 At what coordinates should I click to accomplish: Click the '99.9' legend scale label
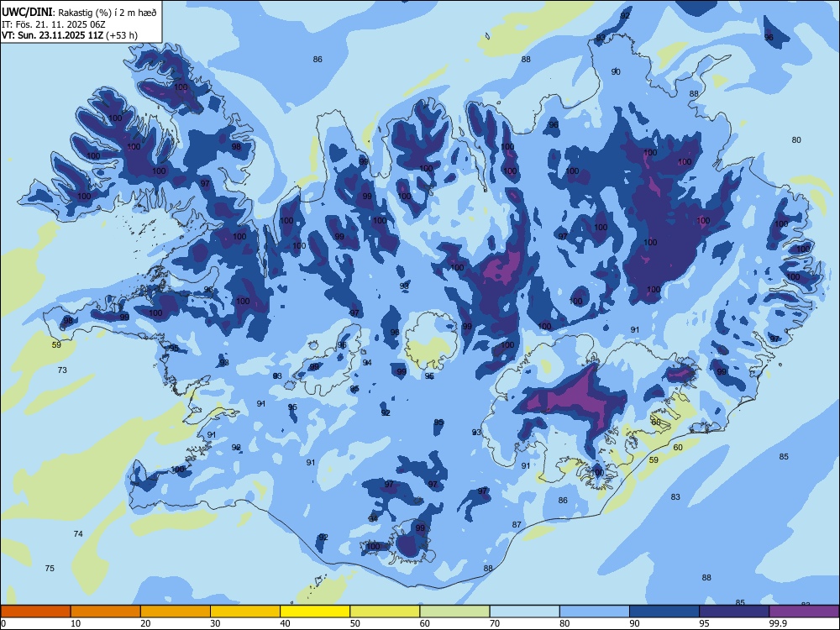tap(778, 623)
